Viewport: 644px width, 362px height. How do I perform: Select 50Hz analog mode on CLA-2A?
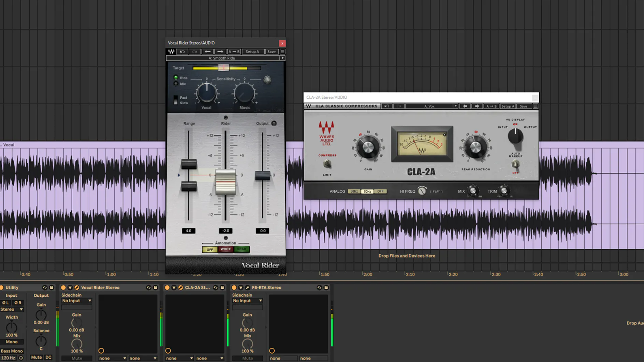[354, 192]
